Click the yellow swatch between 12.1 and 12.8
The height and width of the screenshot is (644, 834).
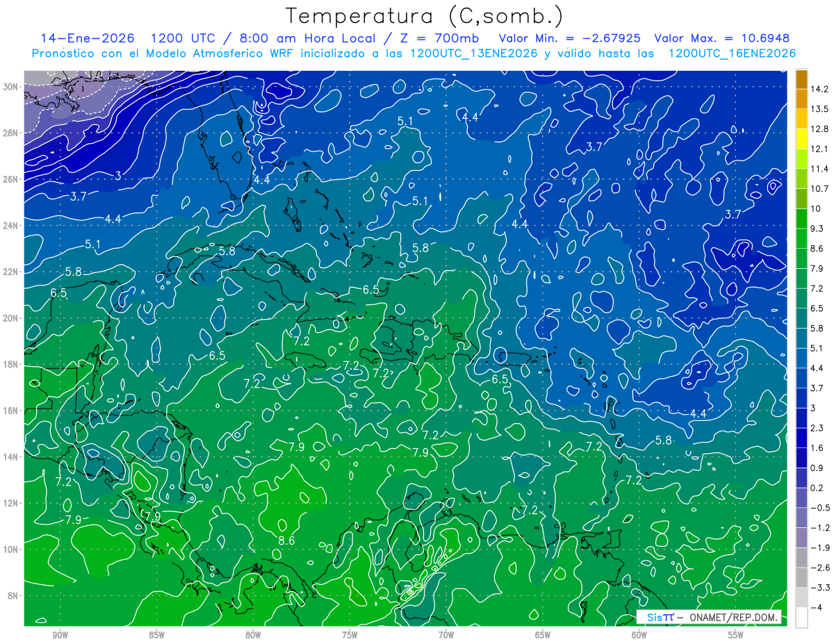click(801, 140)
